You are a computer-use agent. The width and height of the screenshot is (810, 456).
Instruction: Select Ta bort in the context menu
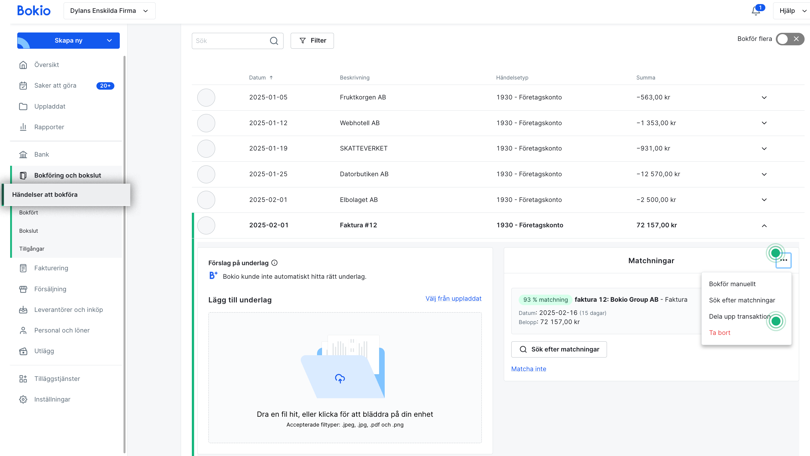720,333
